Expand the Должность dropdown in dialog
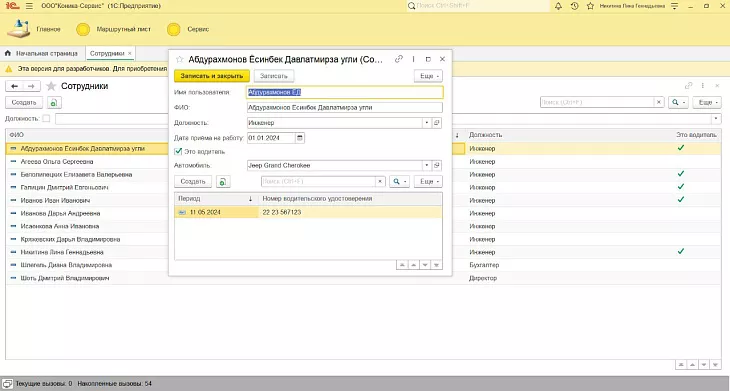The width and height of the screenshot is (730, 391). click(426, 123)
